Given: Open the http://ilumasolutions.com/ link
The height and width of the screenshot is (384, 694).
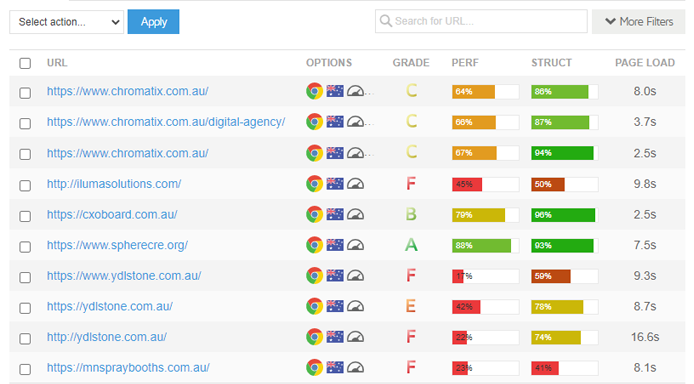Looking at the screenshot, I should 114,184.
